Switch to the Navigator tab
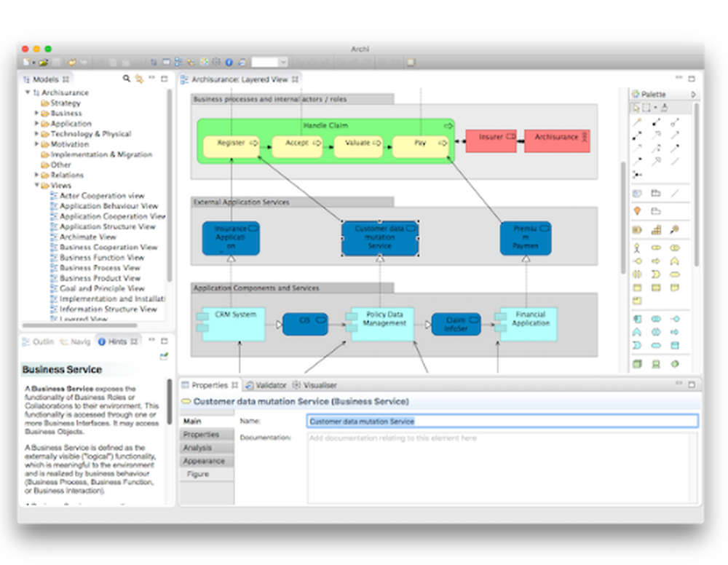The width and height of the screenshot is (728, 565). [75, 341]
